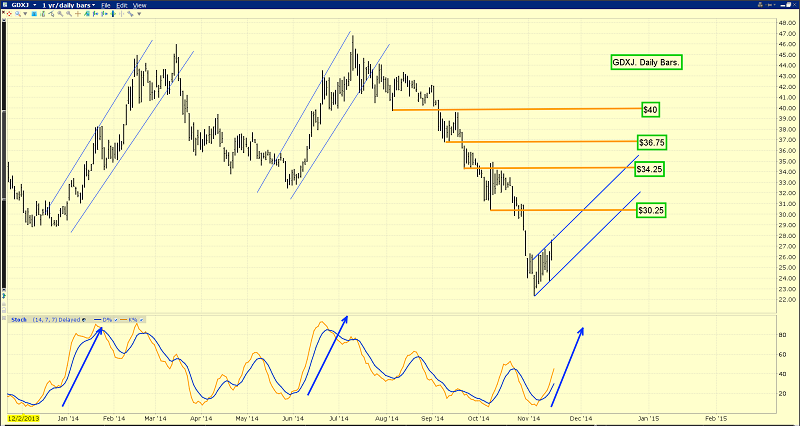This screenshot has height=426, width=800.
Task: Click the Dec '14 date axis label
Action: point(582,418)
